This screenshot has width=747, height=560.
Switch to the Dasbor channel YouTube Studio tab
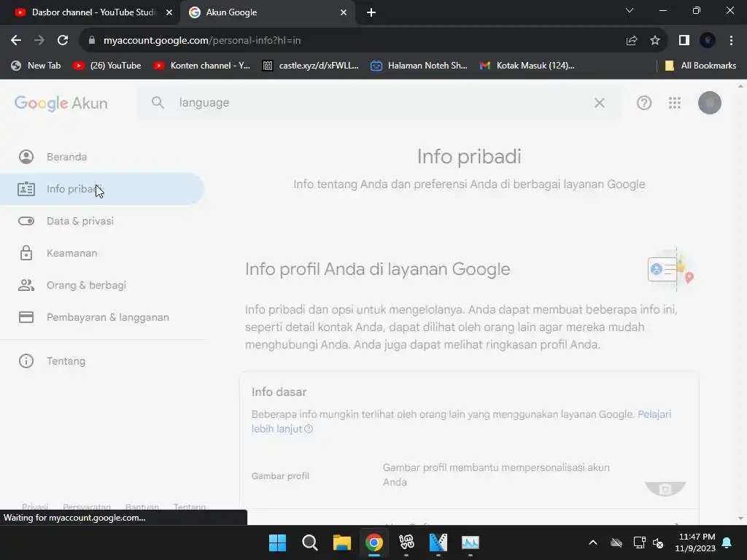coord(90,12)
